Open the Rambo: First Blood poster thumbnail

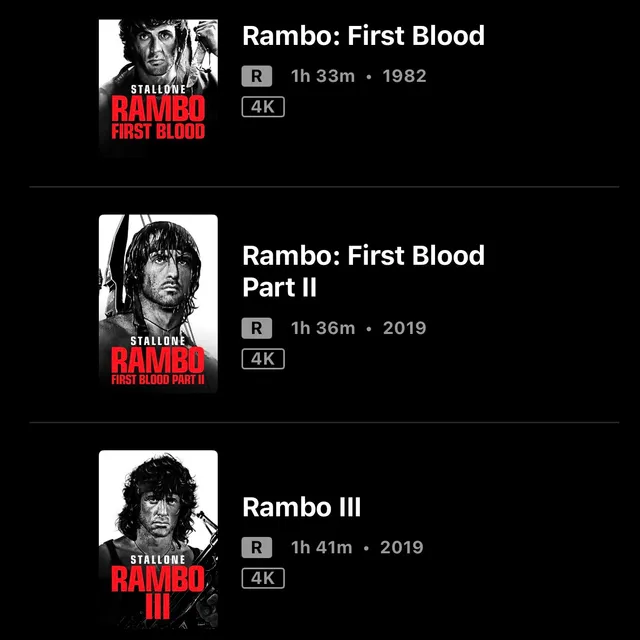point(158,87)
